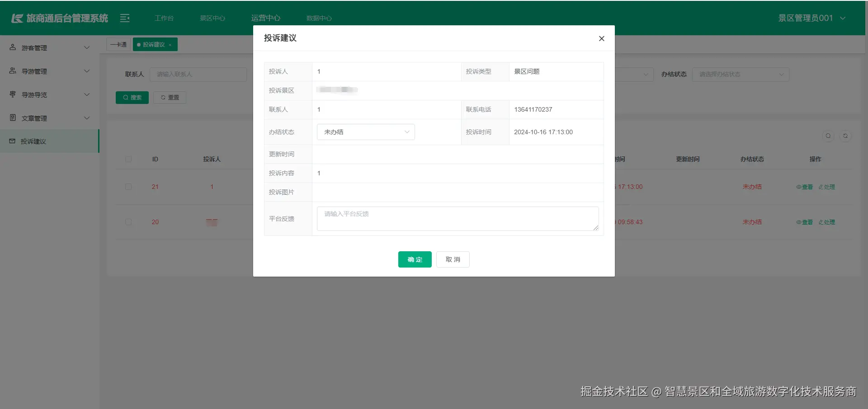The width and height of the screenshot is (868, 409).
Task: Click the 文章管理 article icon
Action: (12, 118)
